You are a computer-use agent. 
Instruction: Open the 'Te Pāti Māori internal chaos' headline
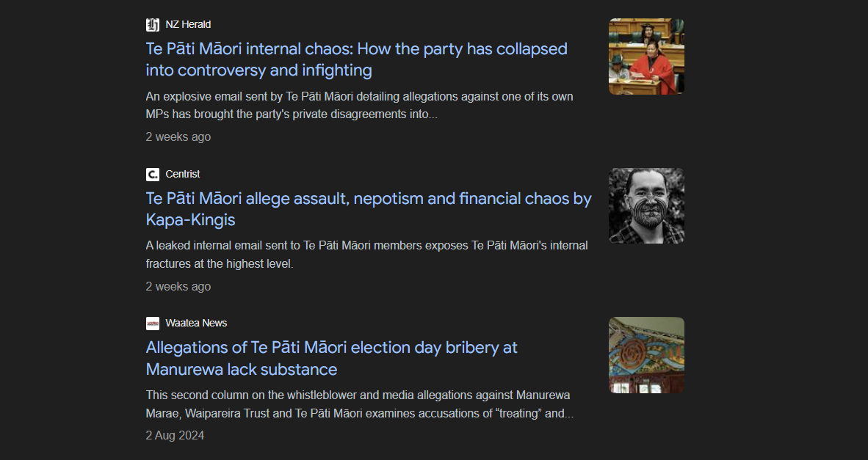(356, 49)
